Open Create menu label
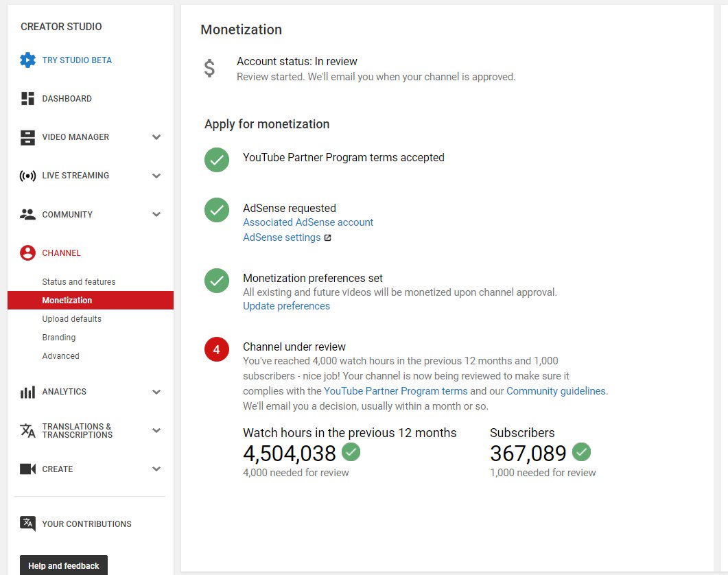This screenshot has height=575, width=728. 58,469
